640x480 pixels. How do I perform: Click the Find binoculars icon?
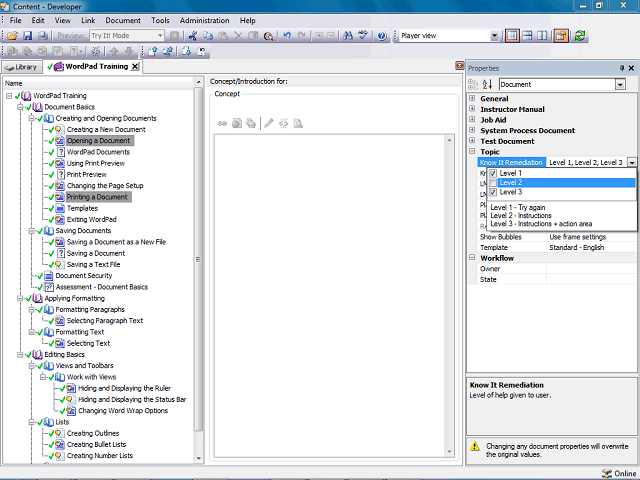348,36
